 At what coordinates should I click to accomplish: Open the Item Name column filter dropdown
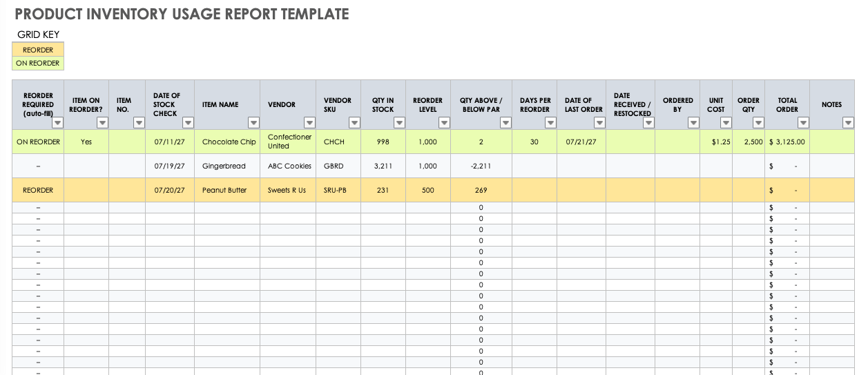pos(253,123)
